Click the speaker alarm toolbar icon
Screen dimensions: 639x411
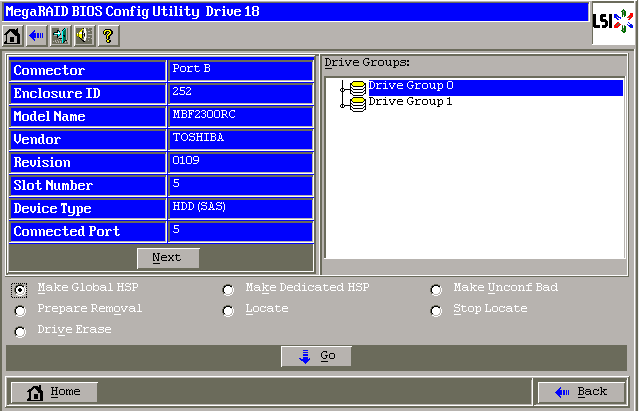tap(84, 36)
